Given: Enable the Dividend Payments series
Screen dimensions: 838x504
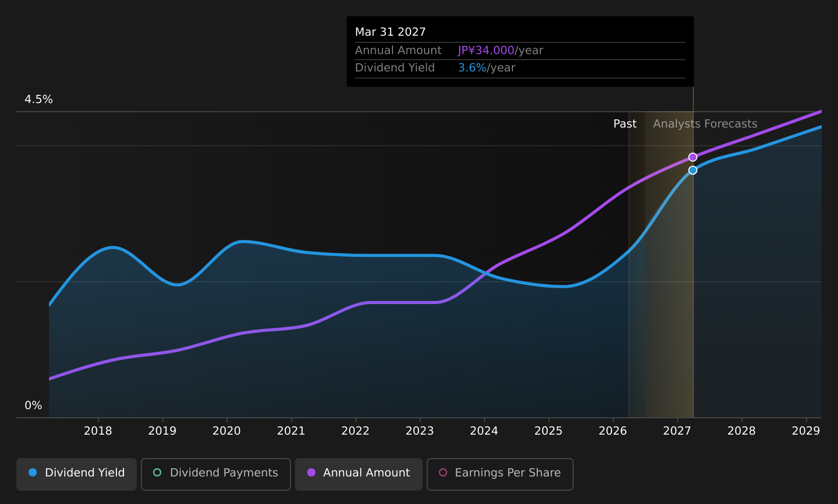Looking at the screenshot, I should (216, 474).
